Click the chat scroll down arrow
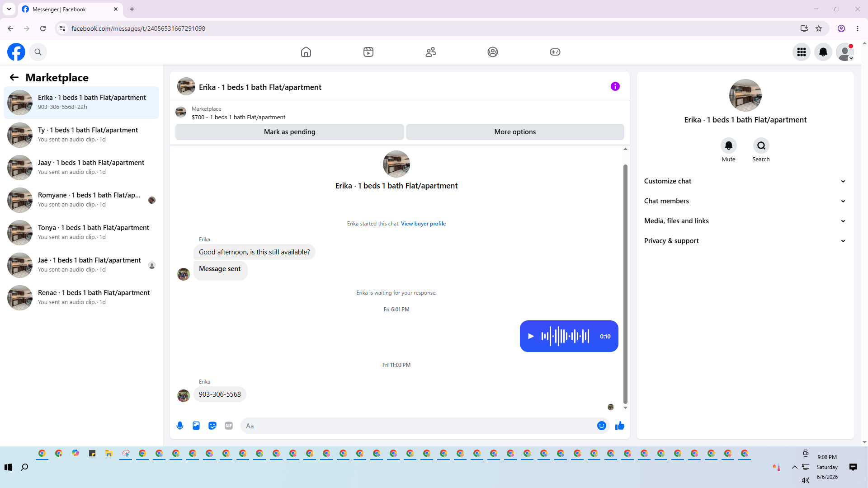This screenshot has width=868, height=488. [625, 408]
